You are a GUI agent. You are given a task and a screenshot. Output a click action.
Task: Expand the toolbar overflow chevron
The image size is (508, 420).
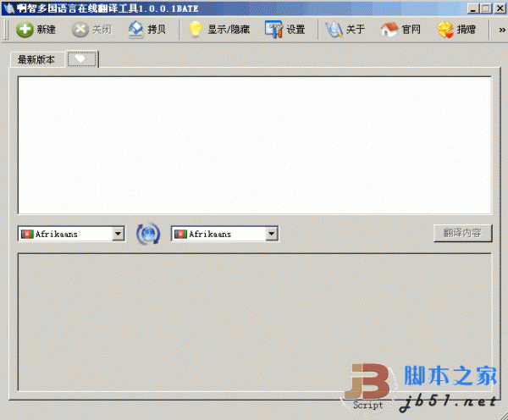502,30
